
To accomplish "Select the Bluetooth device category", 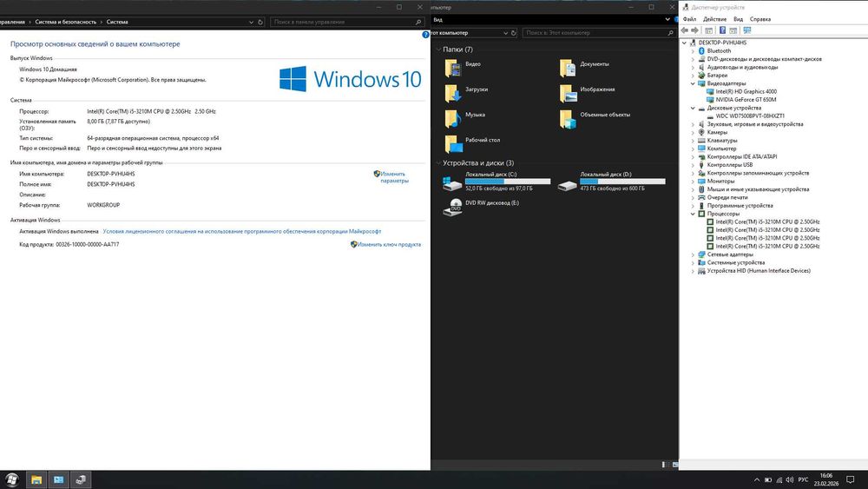I will click(x=719, y=51).
